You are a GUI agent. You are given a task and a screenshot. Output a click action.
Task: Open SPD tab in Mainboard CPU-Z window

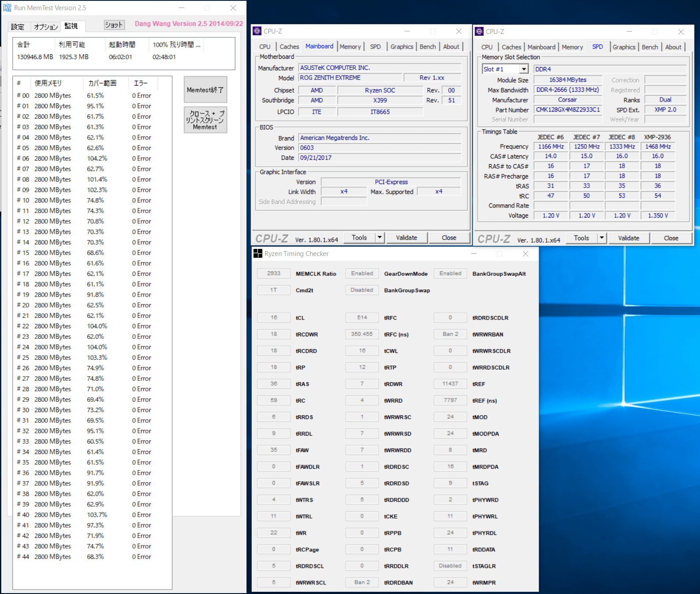[375, 46]
